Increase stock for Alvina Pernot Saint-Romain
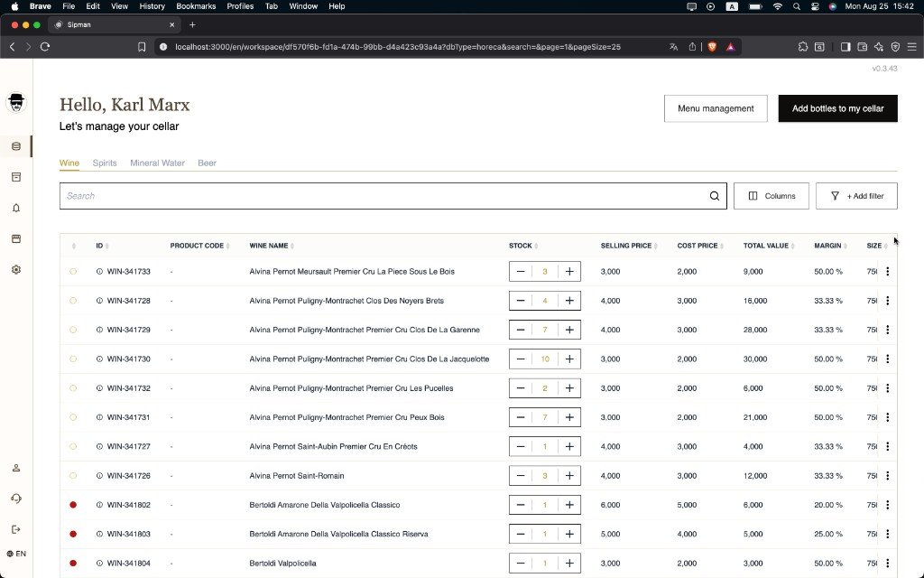This screenshot has height=578, width=924. (569, 475)
